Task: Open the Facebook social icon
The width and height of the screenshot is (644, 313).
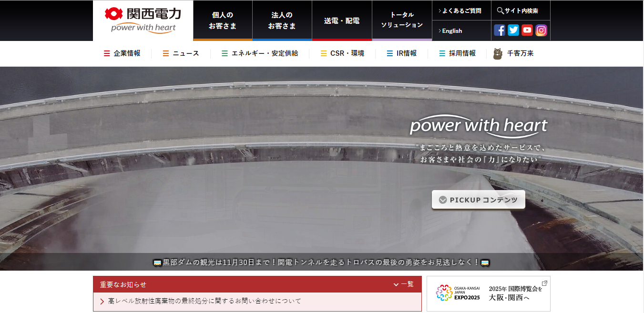Action: [x=500, y=30]
